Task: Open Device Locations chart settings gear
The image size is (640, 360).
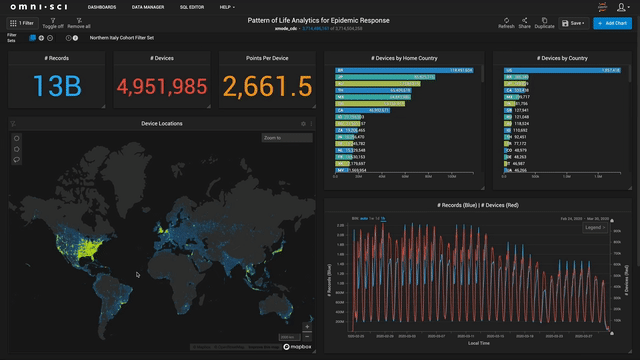Action: point(303,124)
